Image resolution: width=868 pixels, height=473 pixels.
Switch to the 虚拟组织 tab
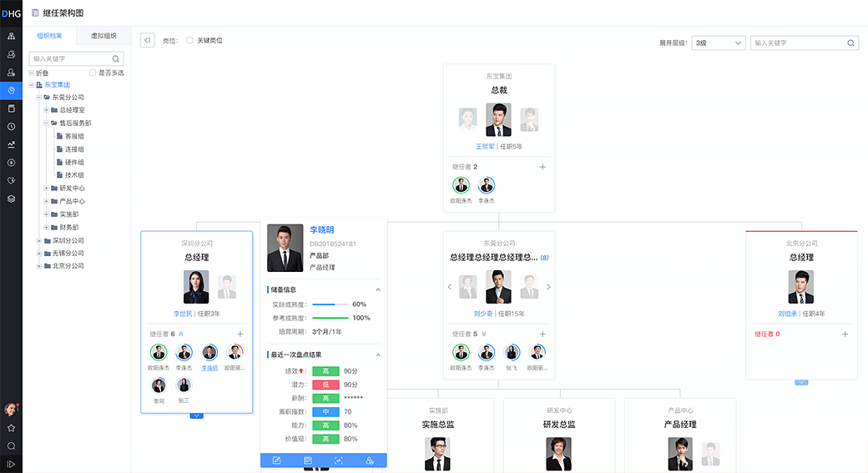click(x=103, y=36)
